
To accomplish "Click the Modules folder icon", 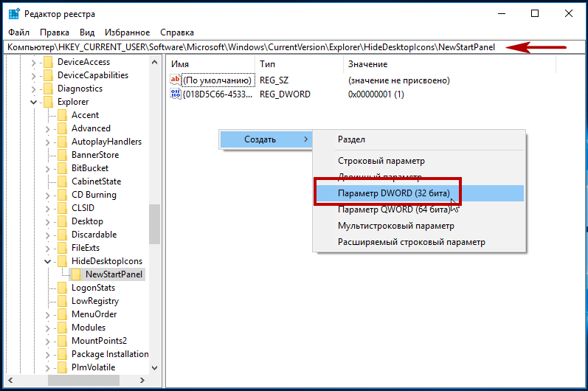I will point(62,328).
